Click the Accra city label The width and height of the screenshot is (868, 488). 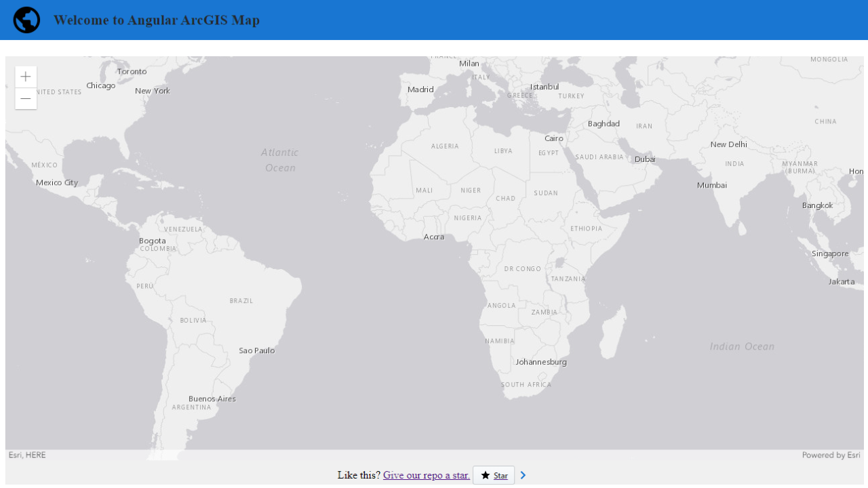click(434, 237)
